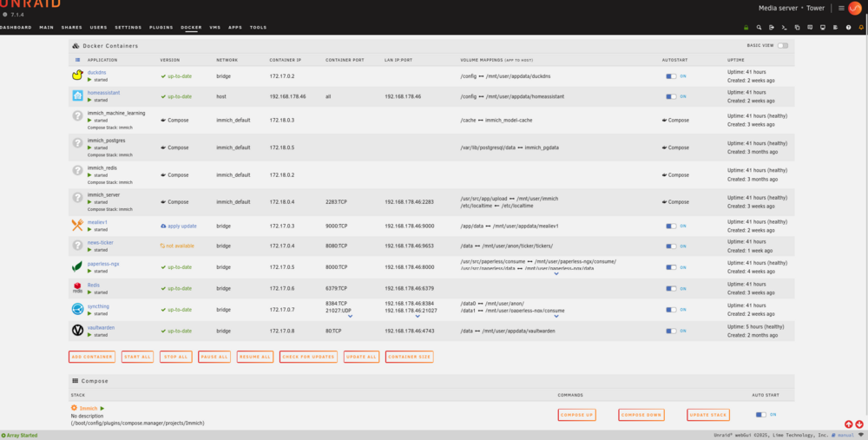The height and width of the screenshot is (440, 868).
Task: Open the Tools menu
Action: click(x=258, y=27)
